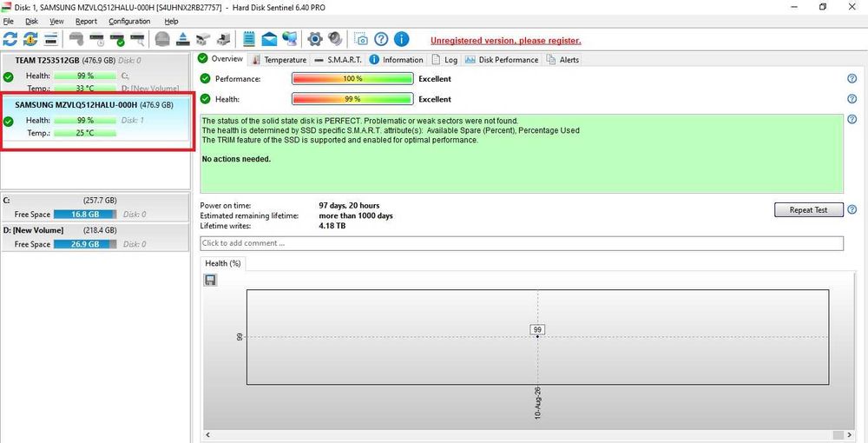The height and width of the screenshot is (443, 868).
Task: Open the Disk menu
Action: click(x=31, y=21)
